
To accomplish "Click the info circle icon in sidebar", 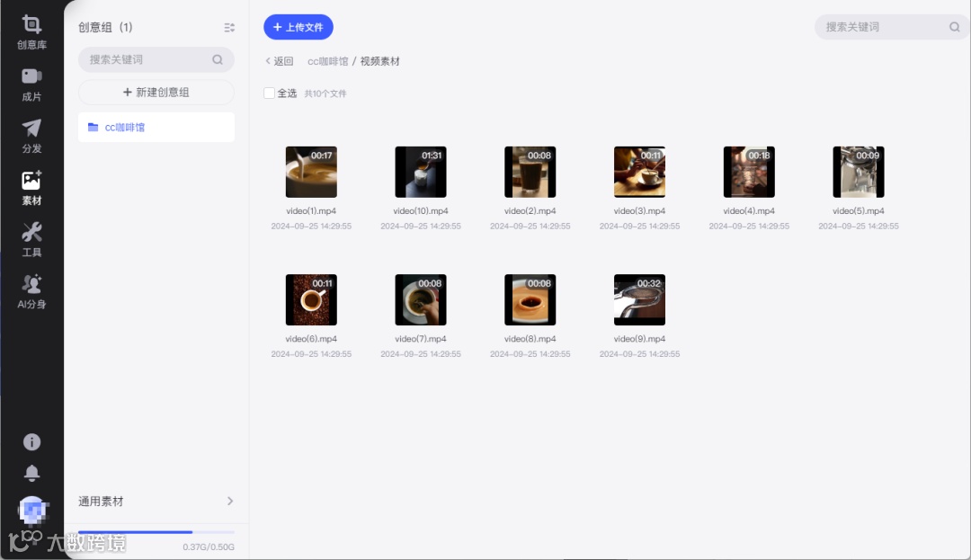I will click(31, 442).
